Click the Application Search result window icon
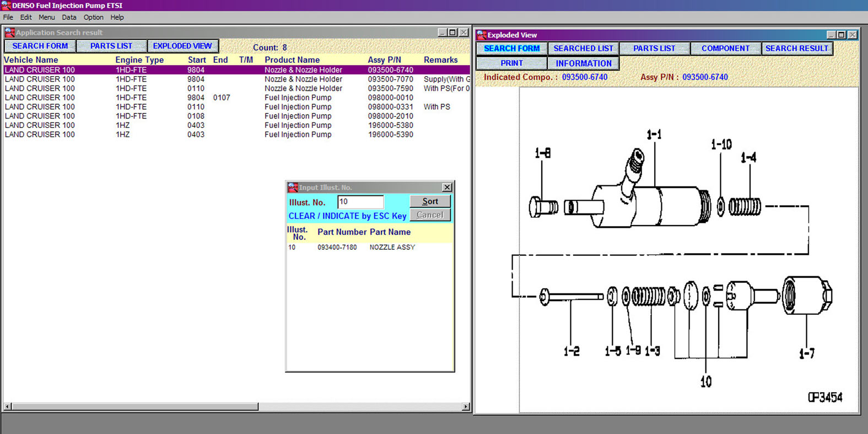Screen dimensions: 868x434 [9, 33]
